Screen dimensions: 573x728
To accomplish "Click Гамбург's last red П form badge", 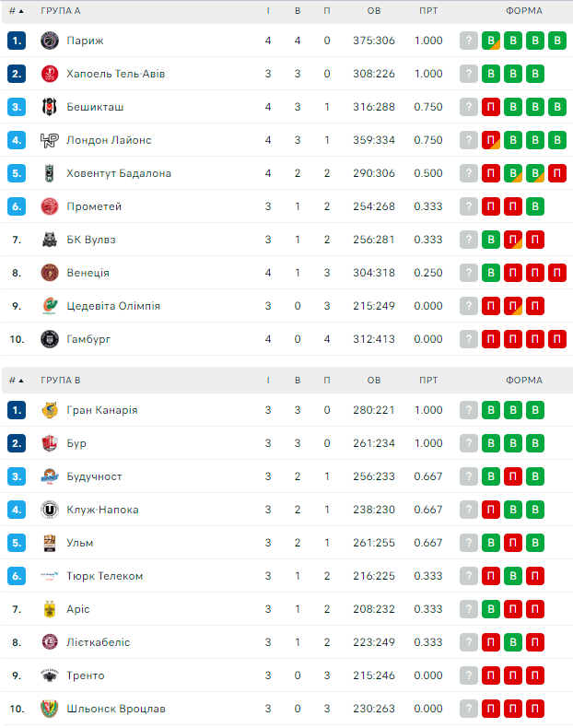I will pyautogui.click(x=557, y=339).
